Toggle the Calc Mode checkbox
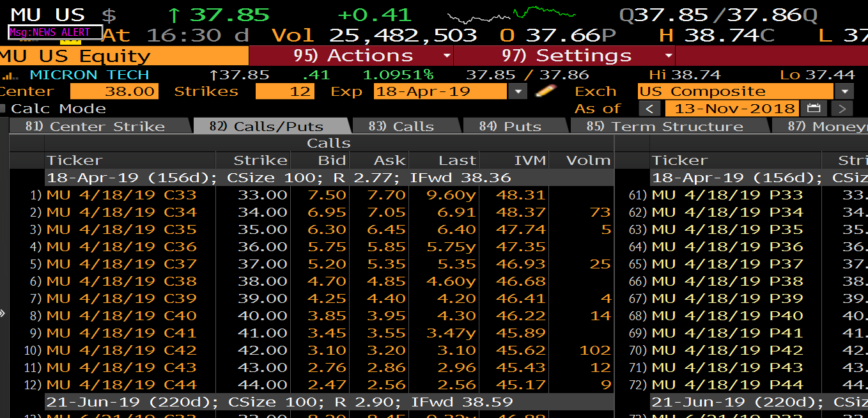This screenshot has width=868, height=418. click(x=3, y=109)
